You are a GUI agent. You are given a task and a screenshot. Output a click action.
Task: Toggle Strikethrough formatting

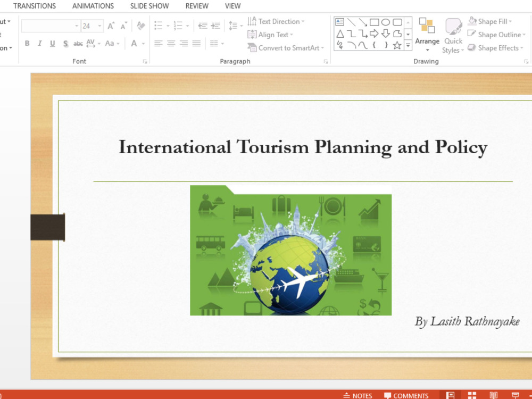tap(78, 44)
